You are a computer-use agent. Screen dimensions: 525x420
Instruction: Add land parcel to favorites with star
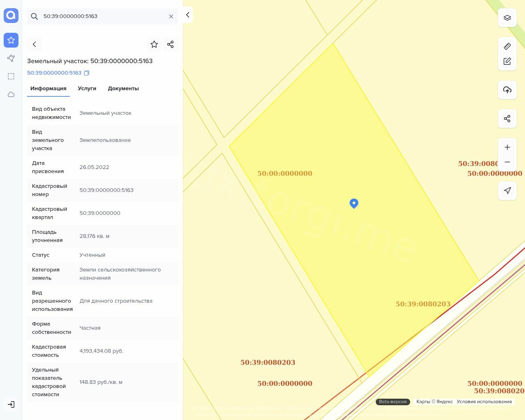(154, 44)
